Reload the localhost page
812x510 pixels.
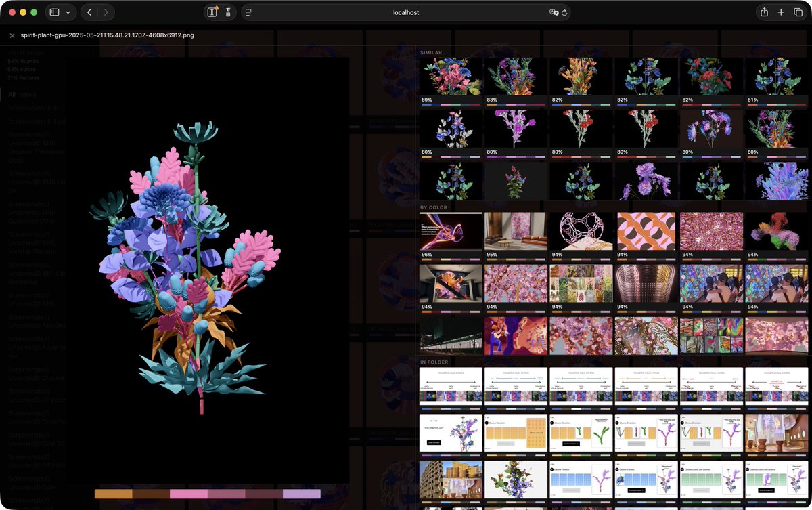tap(564, 12)
